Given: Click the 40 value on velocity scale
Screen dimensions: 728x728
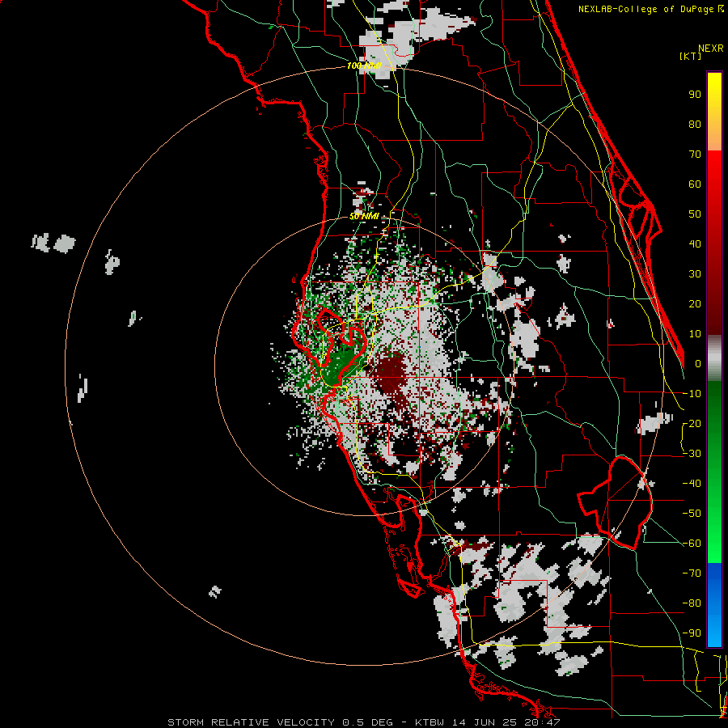Looking at the screenshot, I should pyautogui.click(x=695, y=244).
